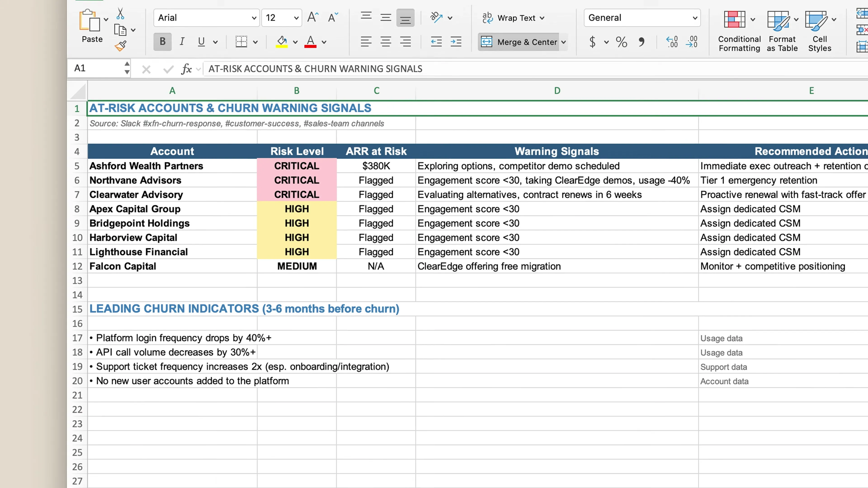This screenshot has height=488, width=868.
Task: Apply the red font color
Action: coord(310,42)
